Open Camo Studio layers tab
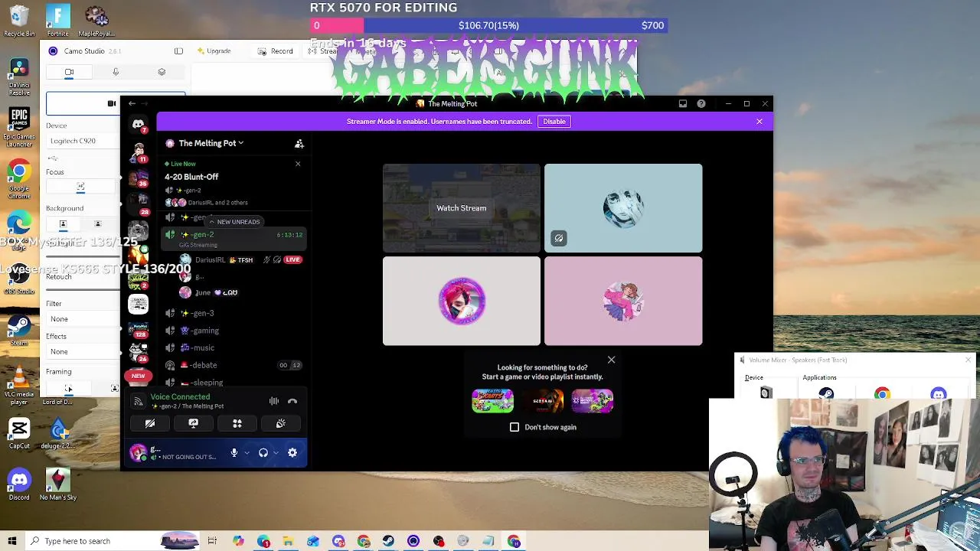Viewport: 980px width, 551px height. pos(162,72)
